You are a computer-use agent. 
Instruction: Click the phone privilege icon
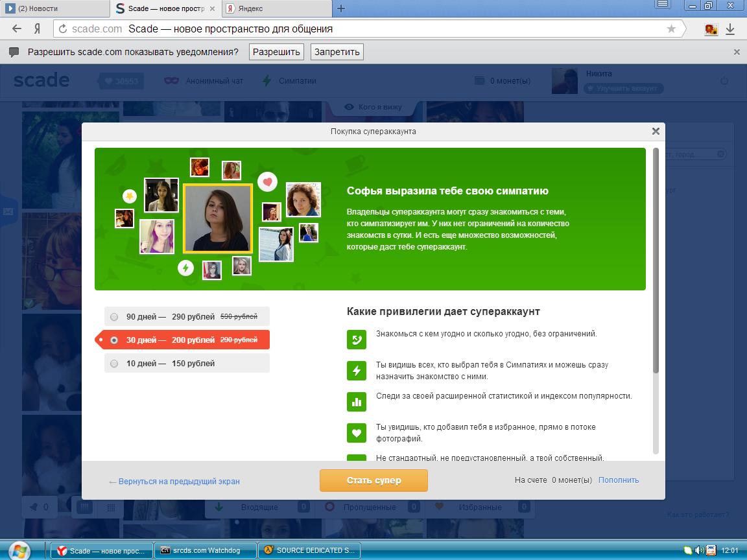click(357, 340)
